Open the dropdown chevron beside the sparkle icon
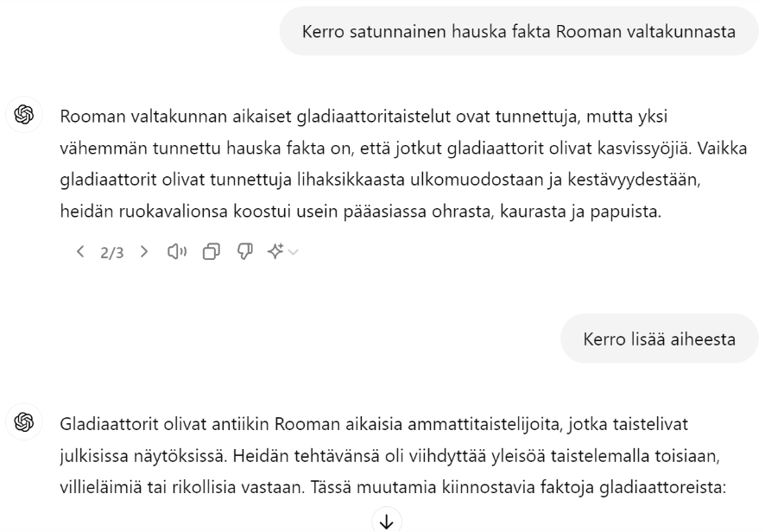This screenshot has height=532, width=765. (294, 252)
